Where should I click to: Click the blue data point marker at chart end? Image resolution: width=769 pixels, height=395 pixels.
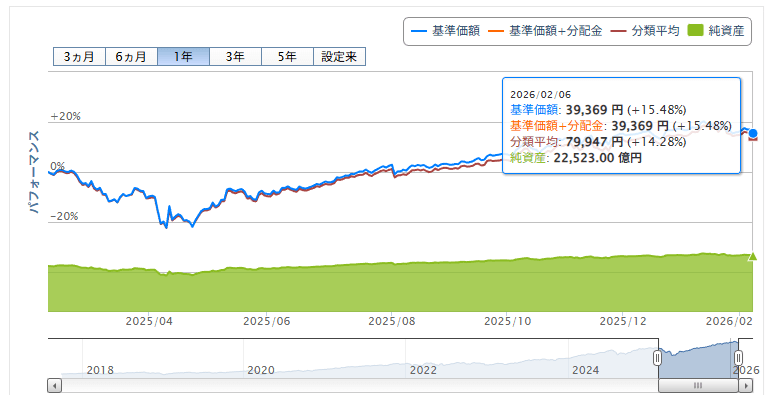[753, 133]
